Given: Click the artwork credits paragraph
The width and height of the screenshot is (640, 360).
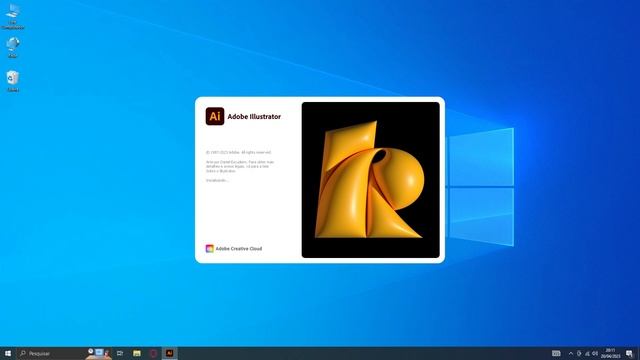Looking at the screenshot, I should 240,167.
